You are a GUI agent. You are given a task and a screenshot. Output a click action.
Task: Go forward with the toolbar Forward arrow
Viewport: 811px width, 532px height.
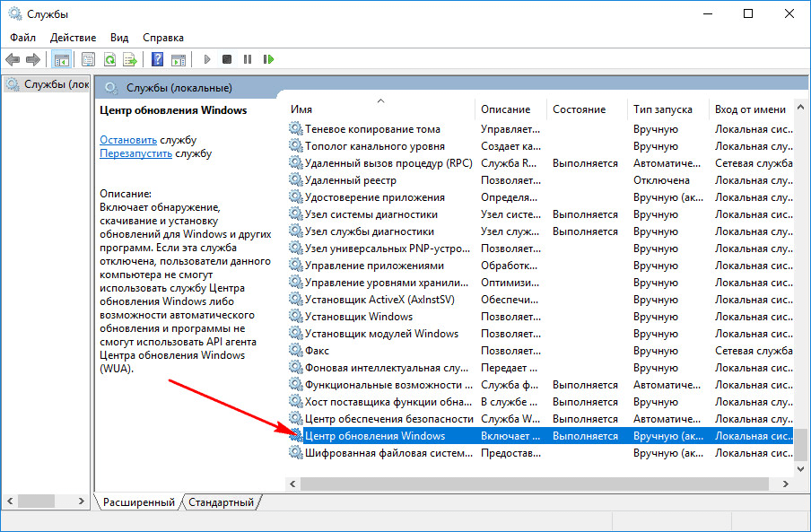(33, 59)
